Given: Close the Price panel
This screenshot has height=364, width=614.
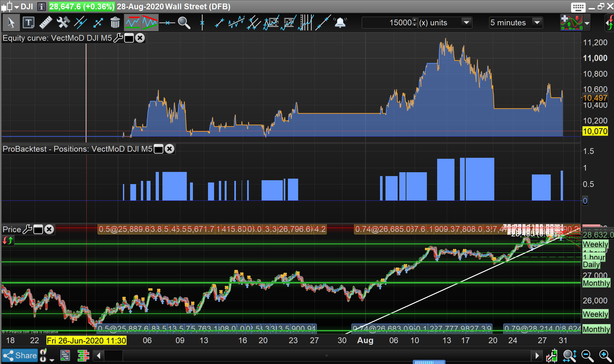Looking at the screenshot, I should [x=49, y=229].
